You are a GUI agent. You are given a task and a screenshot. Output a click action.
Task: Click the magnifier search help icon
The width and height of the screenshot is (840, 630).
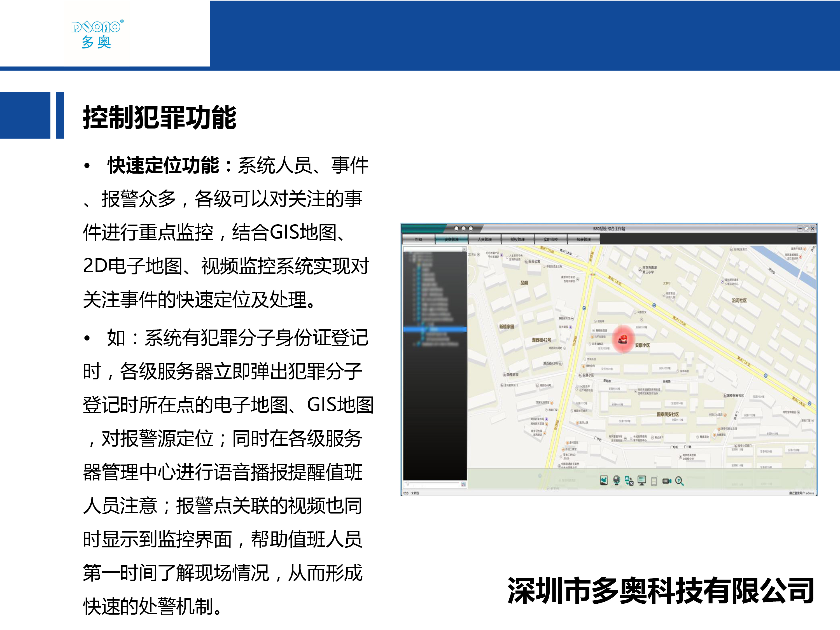tap(679, 481)
